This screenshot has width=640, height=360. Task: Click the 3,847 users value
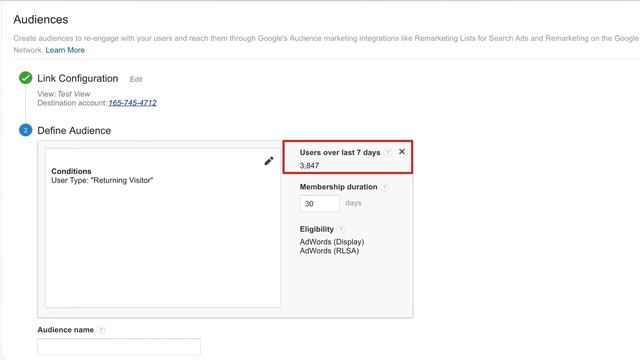click(x=309, y=166)
